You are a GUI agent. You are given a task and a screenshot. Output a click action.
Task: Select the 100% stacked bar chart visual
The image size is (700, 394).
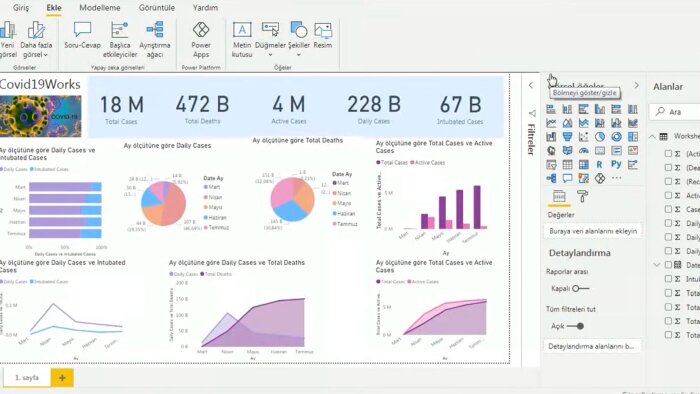pos(616,109)
